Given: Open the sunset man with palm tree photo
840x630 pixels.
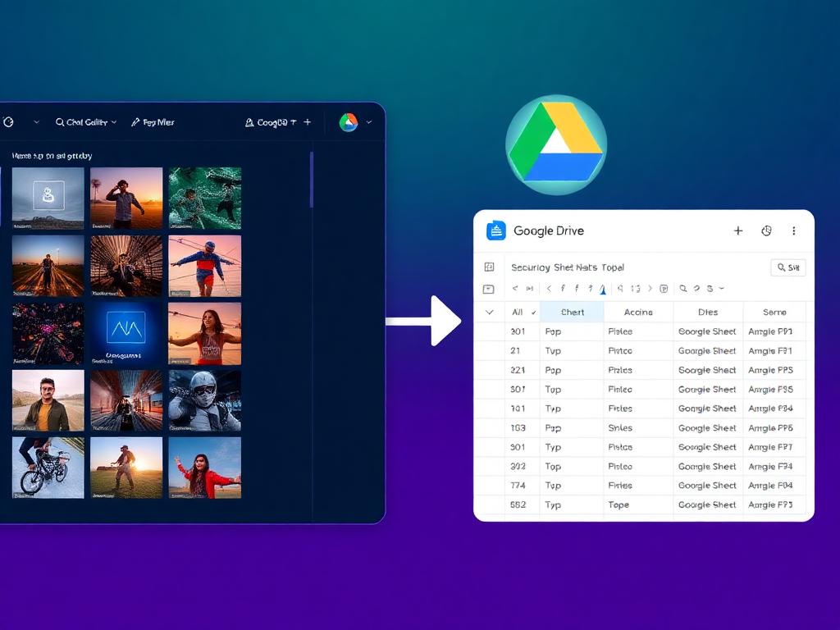Looking at the screenshot, I should pos(126,199).
